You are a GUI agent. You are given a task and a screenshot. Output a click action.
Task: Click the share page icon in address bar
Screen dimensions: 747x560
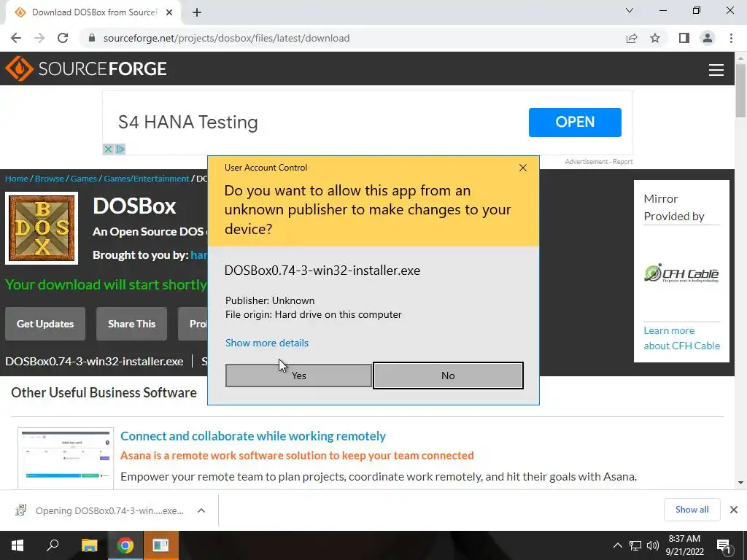(x=632, y=38)
